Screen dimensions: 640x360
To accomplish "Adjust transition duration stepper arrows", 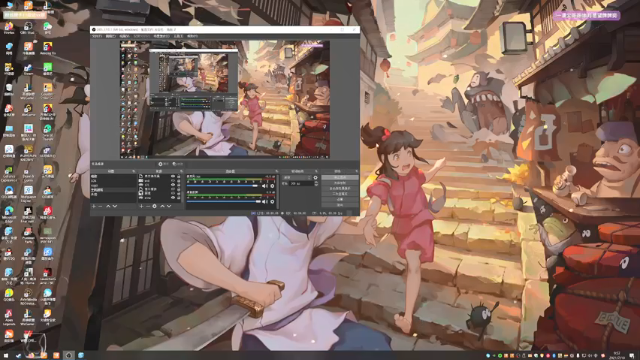I will [x=316, y=184].
